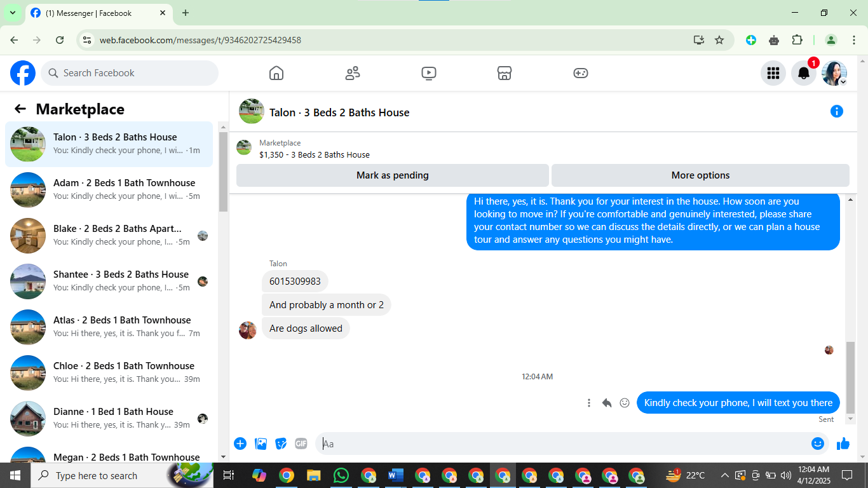Open the three-dot More menu beside sent message

[x=589, y=403]
